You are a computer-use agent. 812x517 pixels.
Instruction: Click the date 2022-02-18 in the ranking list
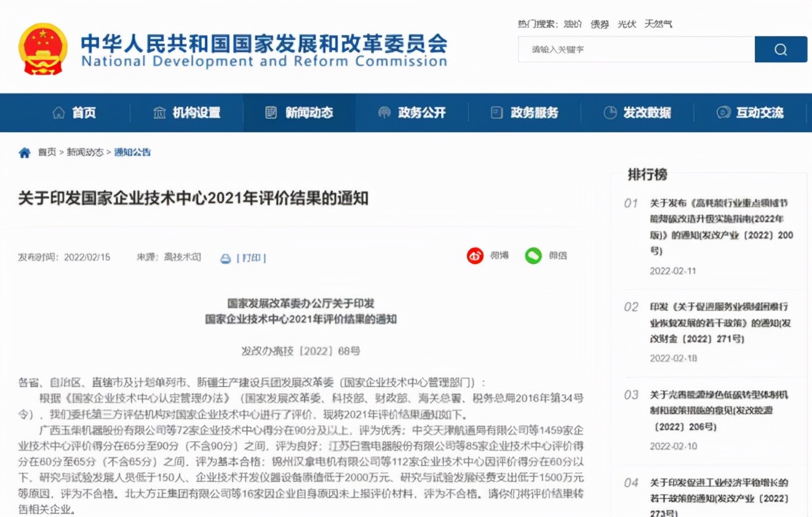coord(673,358)
